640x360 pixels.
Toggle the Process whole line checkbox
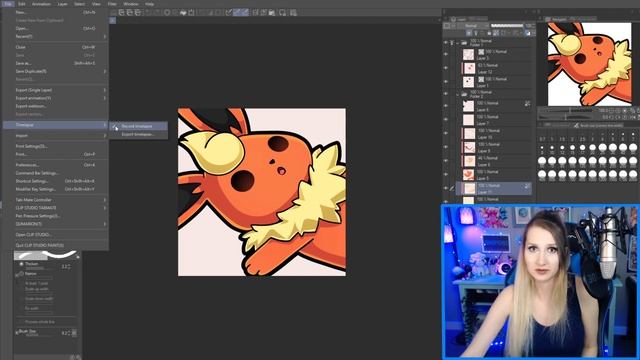click(21, 322)
